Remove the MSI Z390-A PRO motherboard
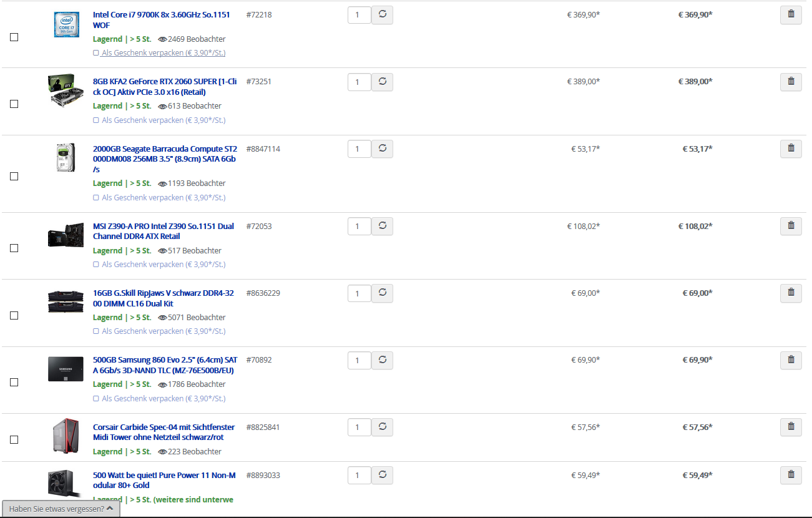 [791, 226]
